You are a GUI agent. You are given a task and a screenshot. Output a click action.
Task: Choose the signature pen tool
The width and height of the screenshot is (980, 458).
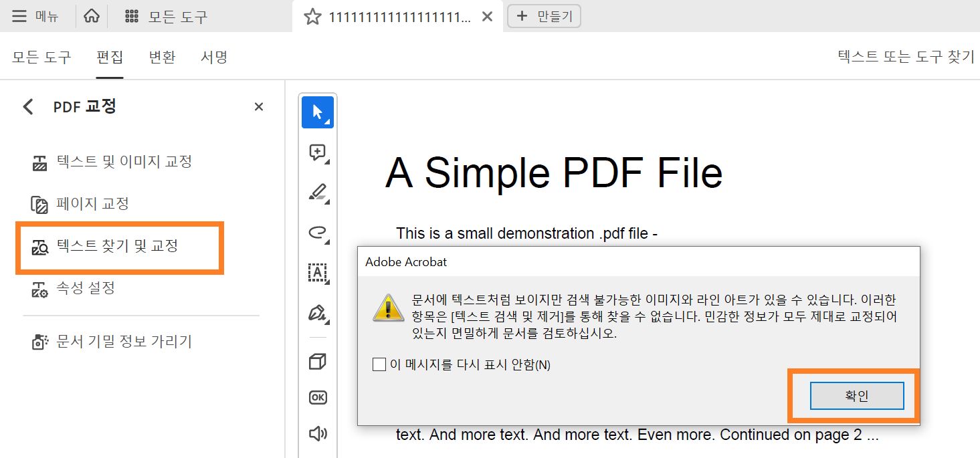click(317, 312)
